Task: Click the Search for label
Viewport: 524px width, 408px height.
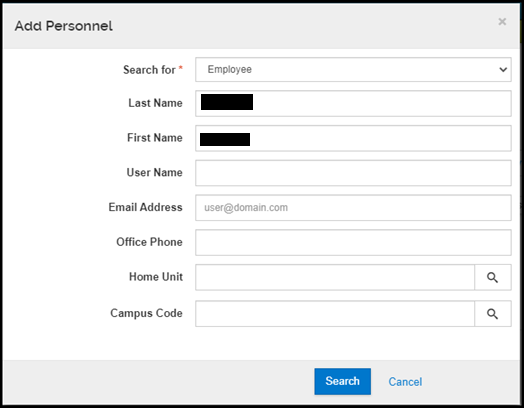Action: tap(149, 70)
